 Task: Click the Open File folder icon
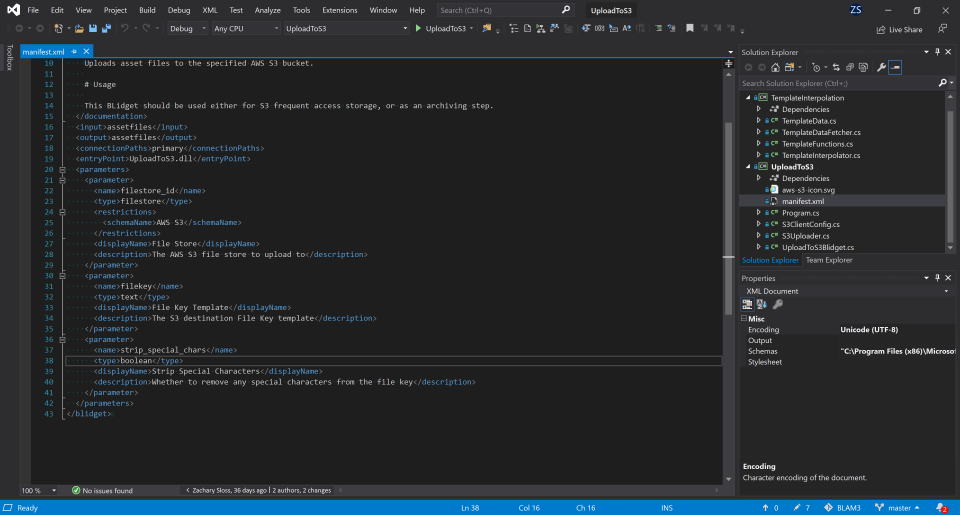click(x=79, y=29)
